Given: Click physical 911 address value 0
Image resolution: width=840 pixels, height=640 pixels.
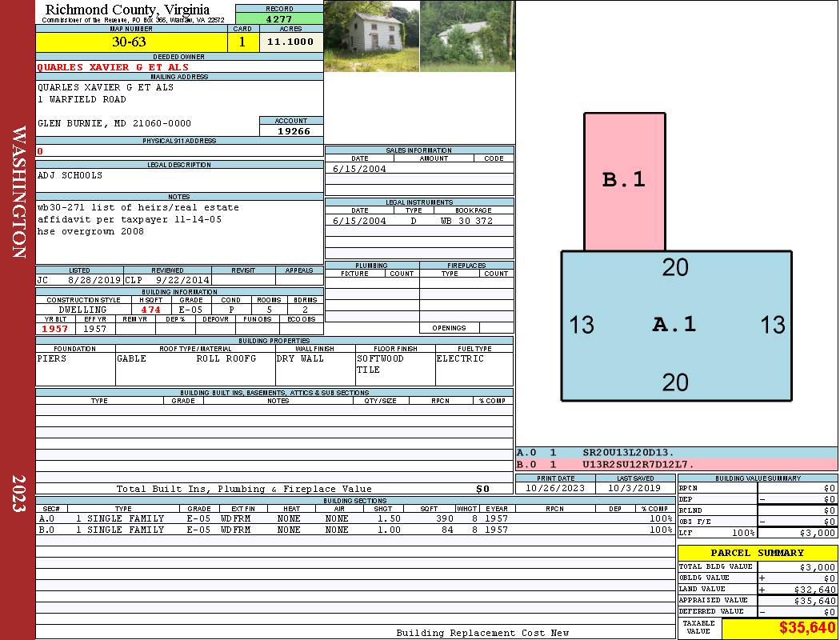Looking at the screenshot, I should [40, 151].
